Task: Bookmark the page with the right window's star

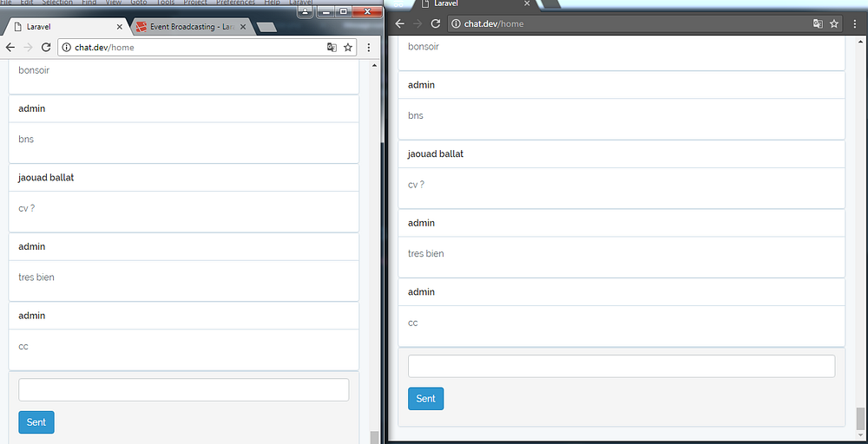Action: pos(834,23)
